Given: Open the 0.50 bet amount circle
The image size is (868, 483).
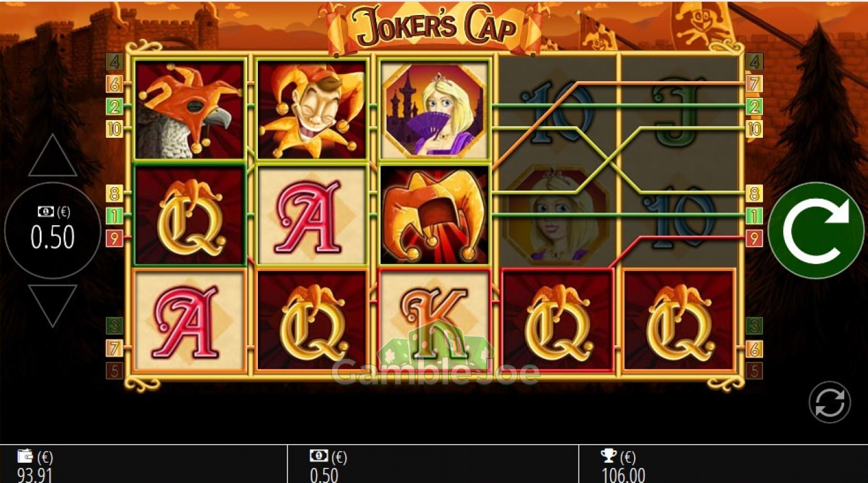Looking at the screenshot, I should (x=53, y=230).
